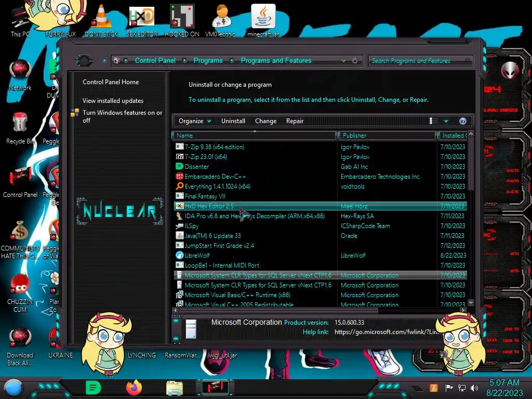Image resolution: width=532 pixels, height=399 pixels.
Task: Open the Download Black Ali desktop shortcut
Action: [x=20, y=347]
